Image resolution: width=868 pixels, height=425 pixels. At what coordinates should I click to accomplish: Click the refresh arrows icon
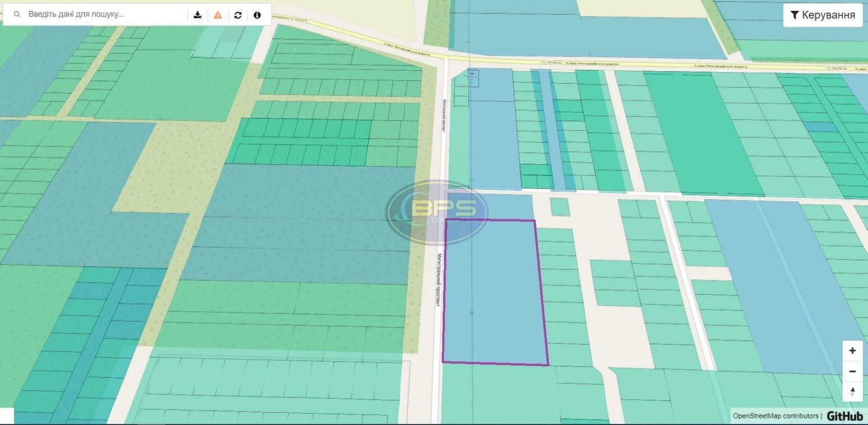click(238, 15)
